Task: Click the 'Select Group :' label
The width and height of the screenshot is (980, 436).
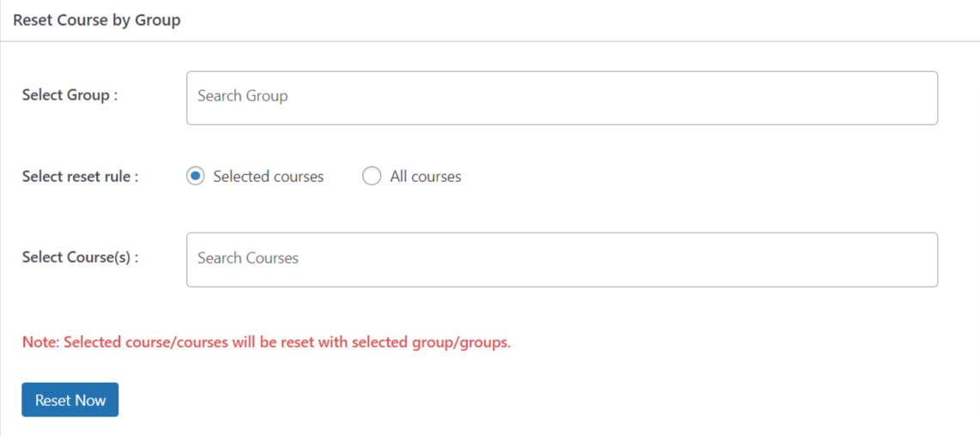Action: [x=70, y=95]
